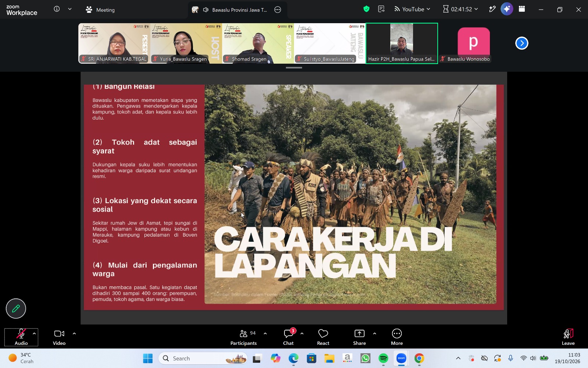Image resolution: width=588 pixels, height=368 pixels.
Task: Select Sulistyo_BawasluJateng video thumbnail
Action: (x=330, y=43)
